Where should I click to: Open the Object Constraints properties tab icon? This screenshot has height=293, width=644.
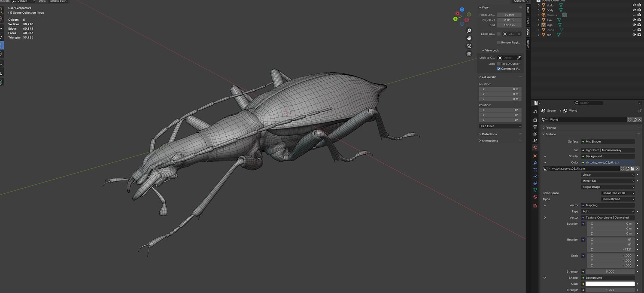coord(535,183)
